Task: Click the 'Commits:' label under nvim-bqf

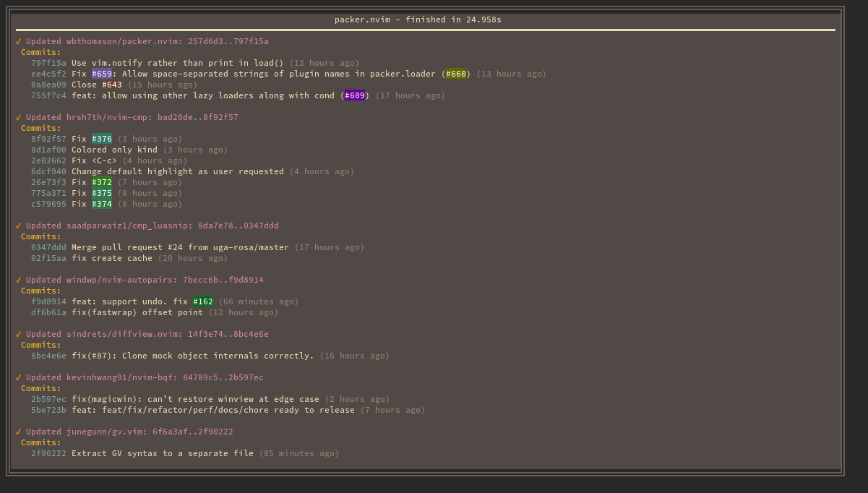Action: 41,388
